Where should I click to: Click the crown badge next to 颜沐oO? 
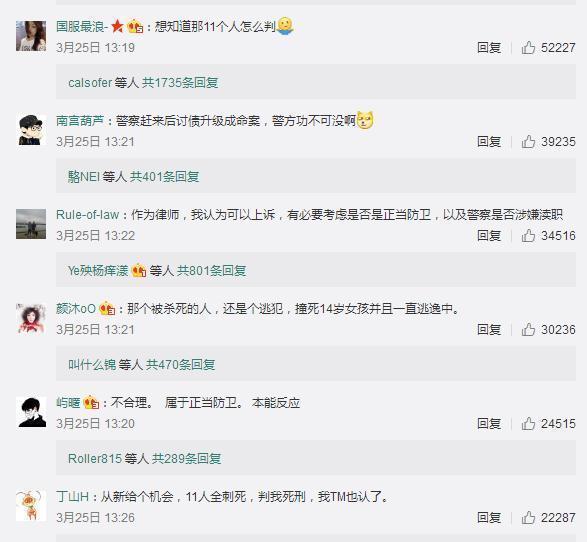pyautogui.click(x=107, y=309)
